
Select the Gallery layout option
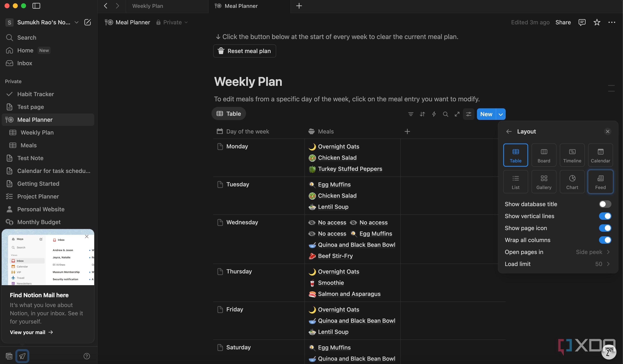point(544,182)
